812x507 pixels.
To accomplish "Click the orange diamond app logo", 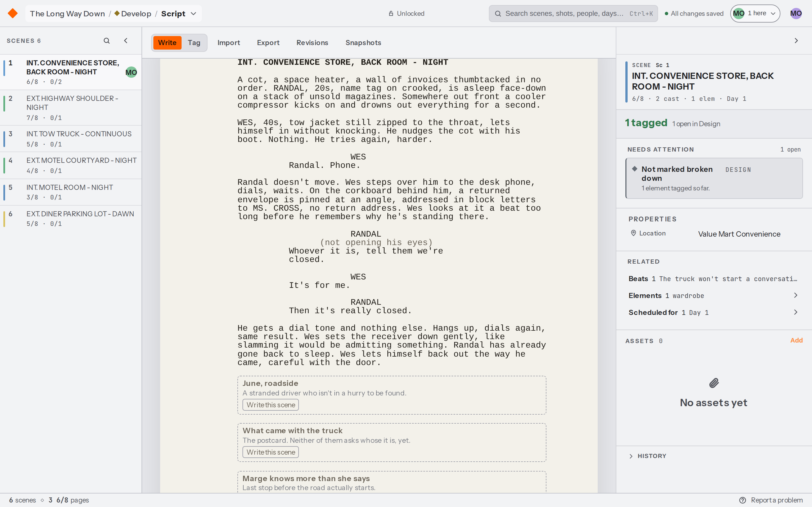I will click(x=13, y=14).
